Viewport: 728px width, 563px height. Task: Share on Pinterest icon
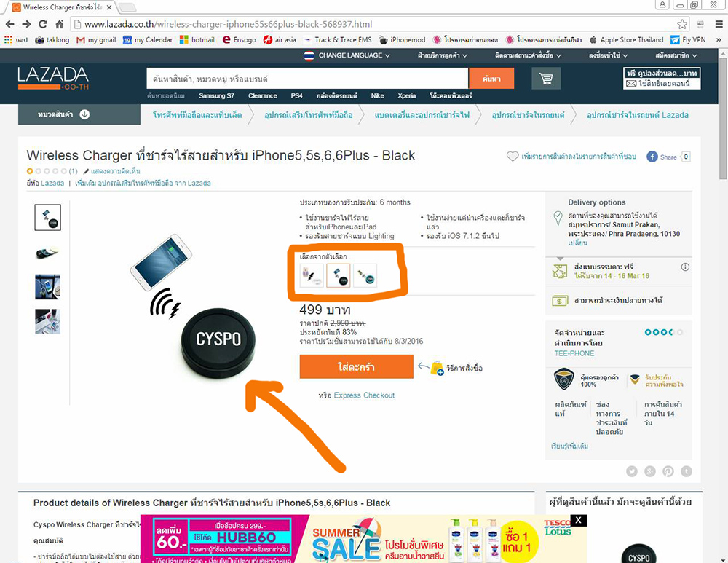point(668,471)
